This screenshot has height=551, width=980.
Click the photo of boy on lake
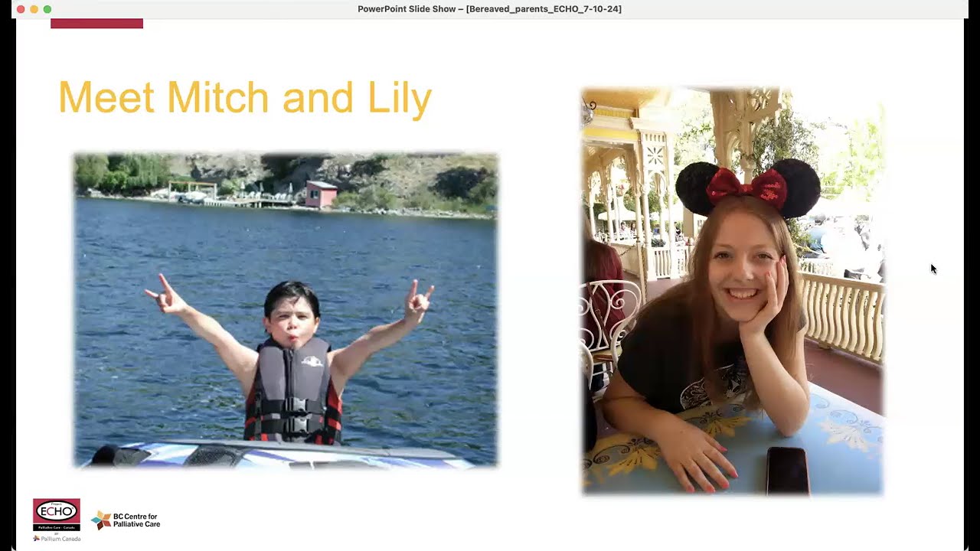(286, 310)
